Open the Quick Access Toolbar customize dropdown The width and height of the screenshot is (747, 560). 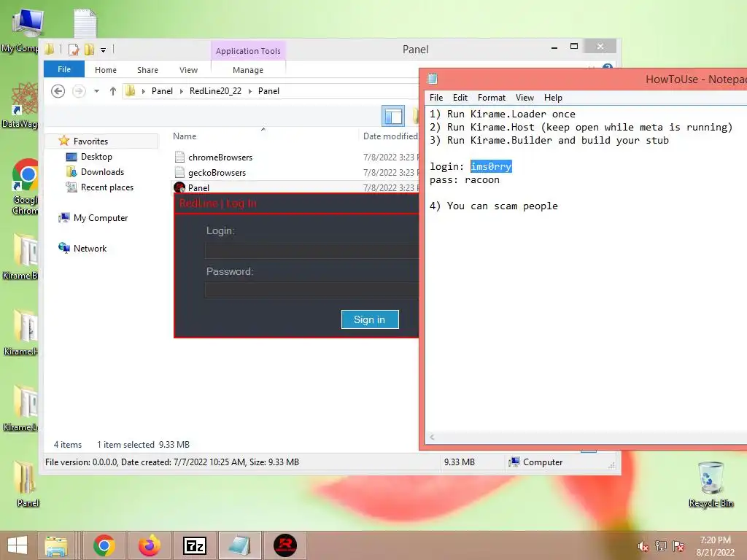104,50
